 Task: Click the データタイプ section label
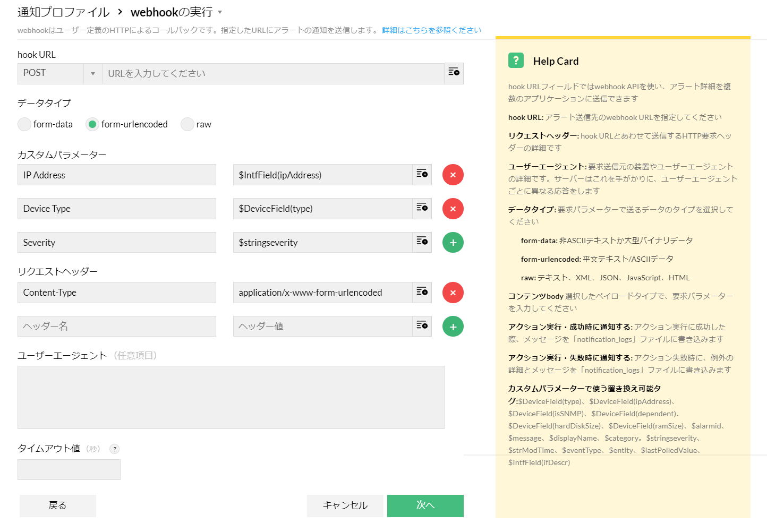[44, 103]
